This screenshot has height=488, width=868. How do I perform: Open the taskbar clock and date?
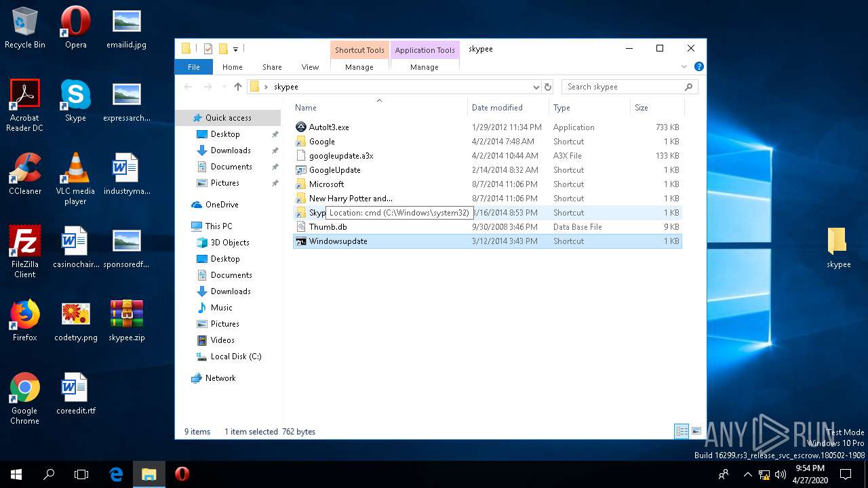[810, 474]
